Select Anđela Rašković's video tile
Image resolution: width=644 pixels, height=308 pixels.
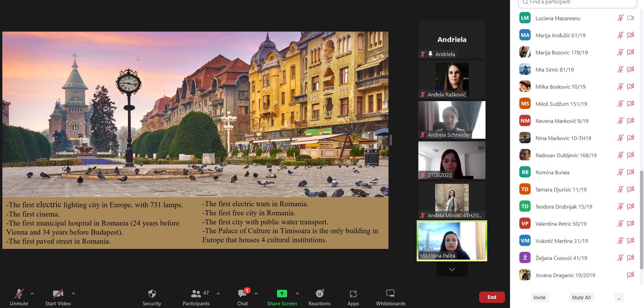tap(452, 80)
